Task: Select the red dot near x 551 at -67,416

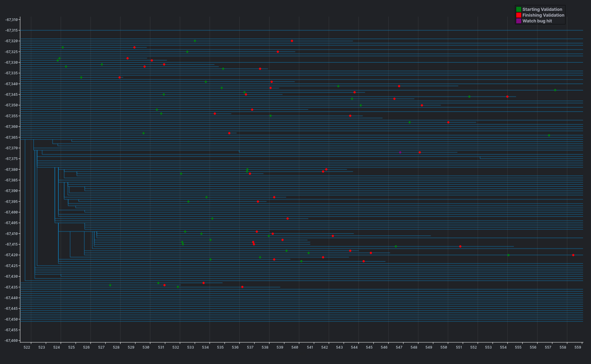Action: click(460, 247)
